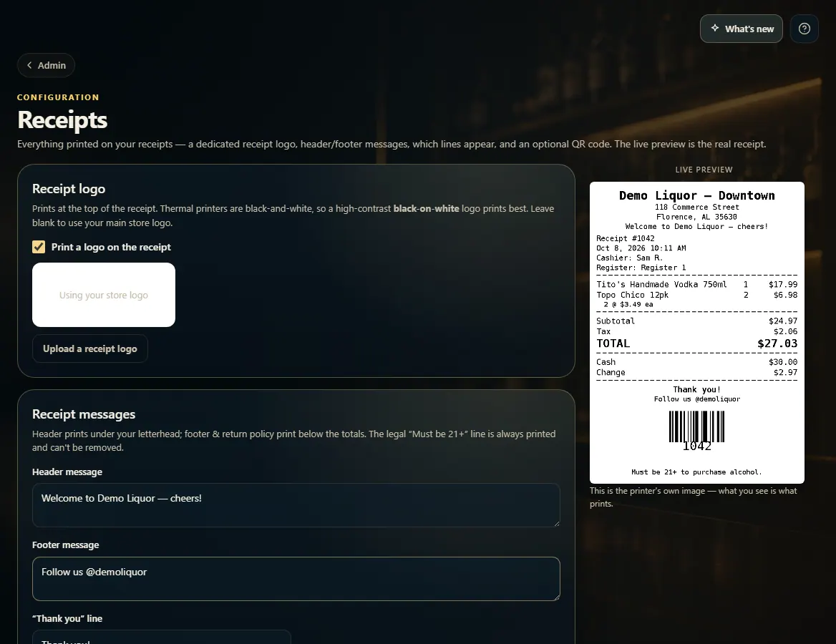Click "Must be 21+ to purchase alcohol."
836x644 pixels.
[697, 472]
